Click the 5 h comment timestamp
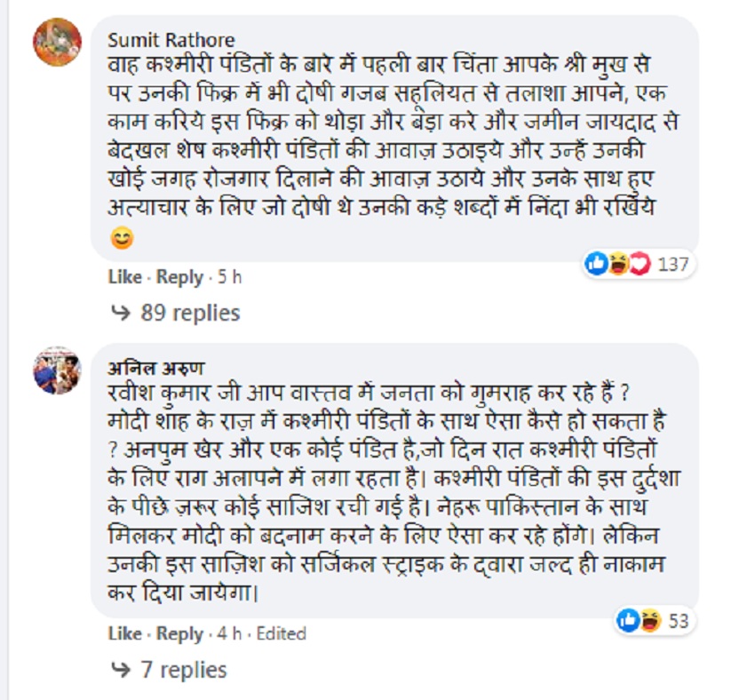This screenshot has width=755, height=700. [x=229, y=278]
